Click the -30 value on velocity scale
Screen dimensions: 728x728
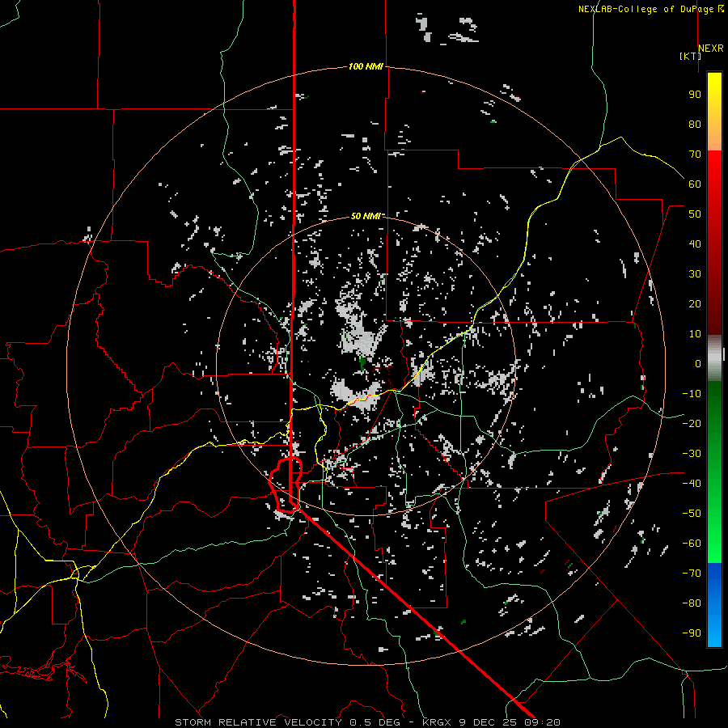692,454
